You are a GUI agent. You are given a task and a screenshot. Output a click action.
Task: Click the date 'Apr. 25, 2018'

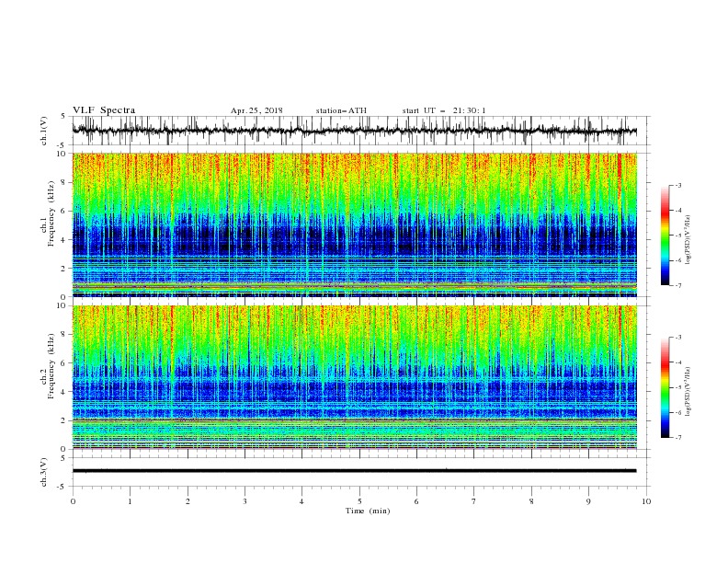click(x=256, y=110)
